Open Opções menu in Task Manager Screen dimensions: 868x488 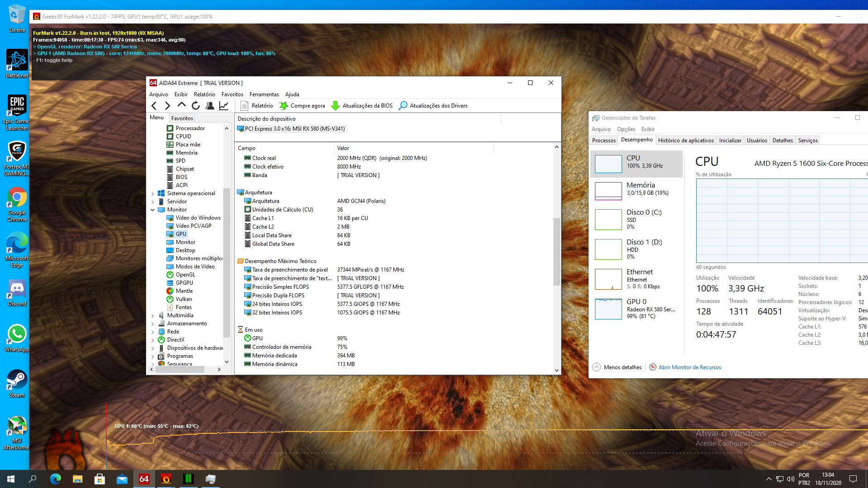[x=626, y=129]
